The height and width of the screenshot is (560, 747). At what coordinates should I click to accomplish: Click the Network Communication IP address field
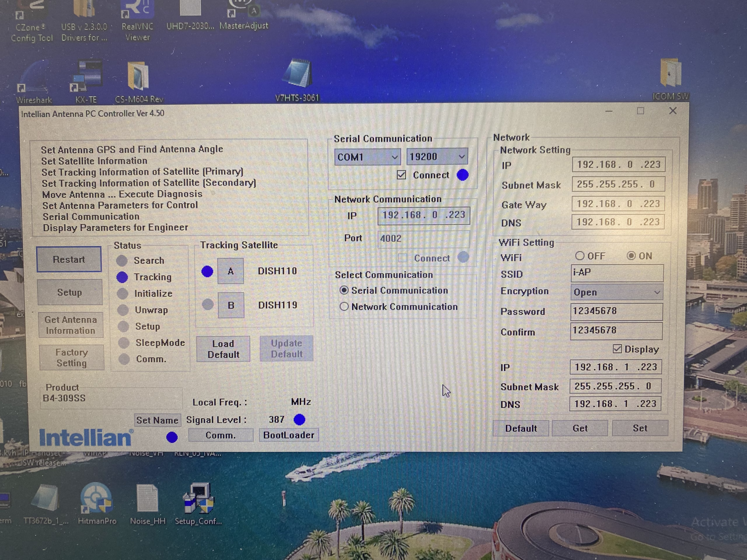pos(423,215)
